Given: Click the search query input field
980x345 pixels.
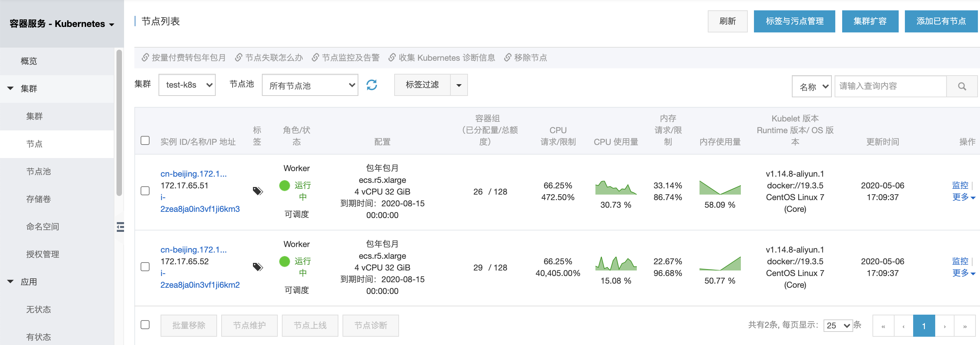Looking at the screenshot, I should pos(890,87).
